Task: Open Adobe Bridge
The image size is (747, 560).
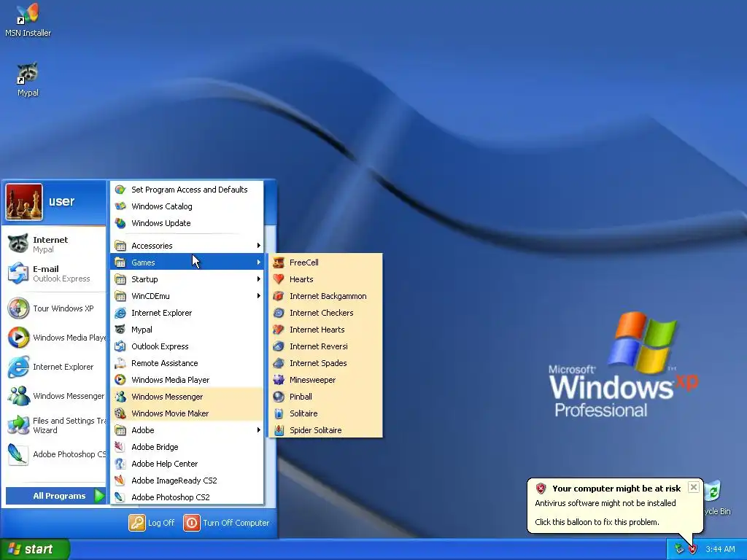Action: 187,447
